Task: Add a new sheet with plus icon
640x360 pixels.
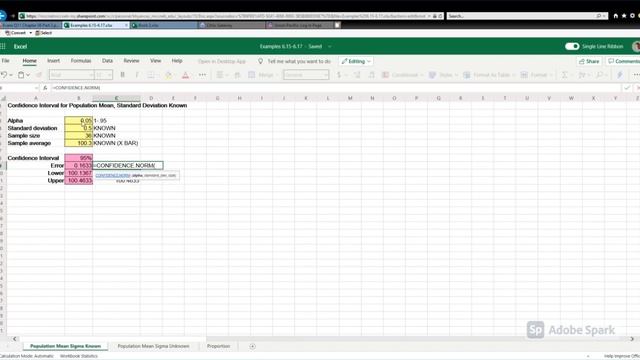Action: tap(252, 346)
